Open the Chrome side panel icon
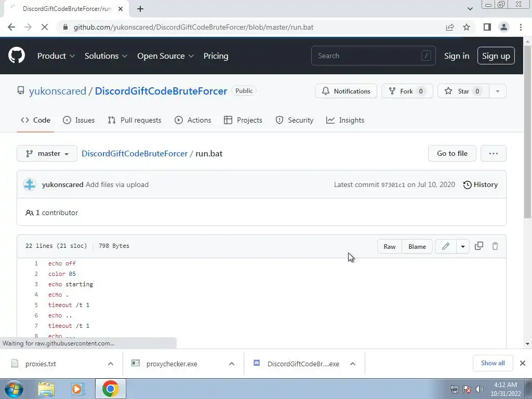532x399 pixels. click(x=487, y=27)
